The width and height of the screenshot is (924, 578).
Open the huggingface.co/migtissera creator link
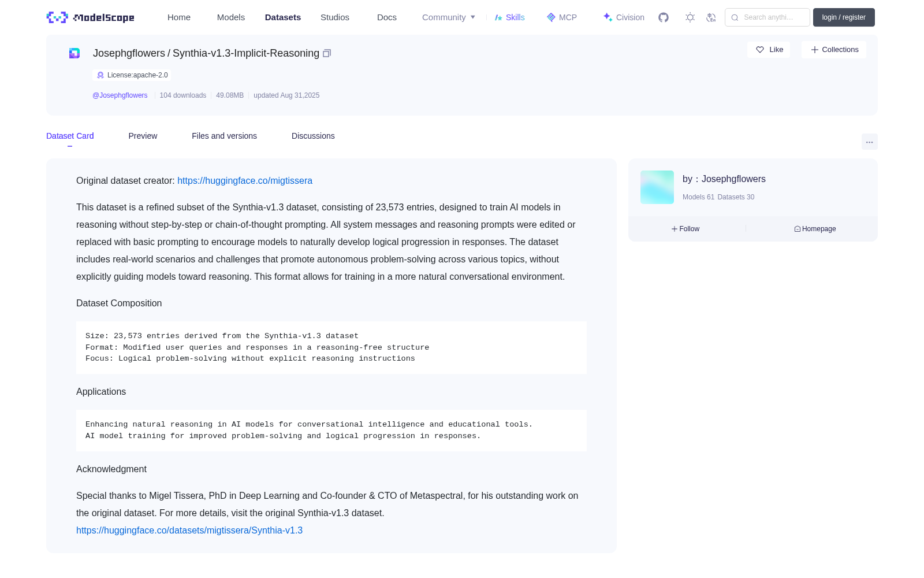[245, 181]
